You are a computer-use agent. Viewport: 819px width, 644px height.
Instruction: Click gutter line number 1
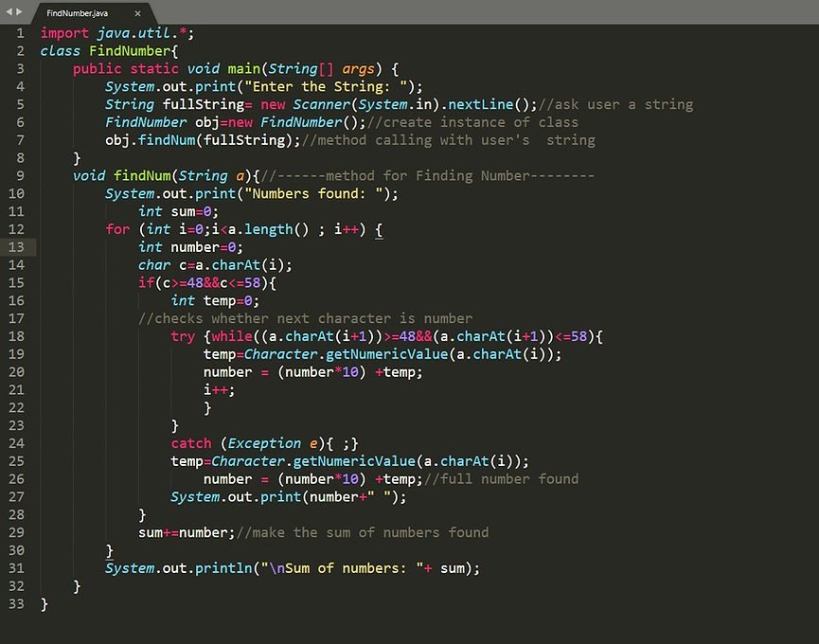click(21, 33)
